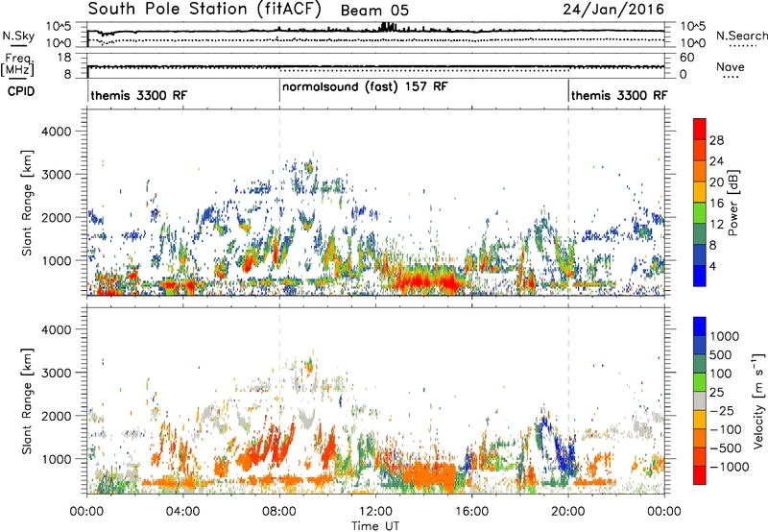Image resolution: width=768 pixels, height=532 pixels.
Task: Click the blue velocity patch near 19:30
Action: coord(564,455)
